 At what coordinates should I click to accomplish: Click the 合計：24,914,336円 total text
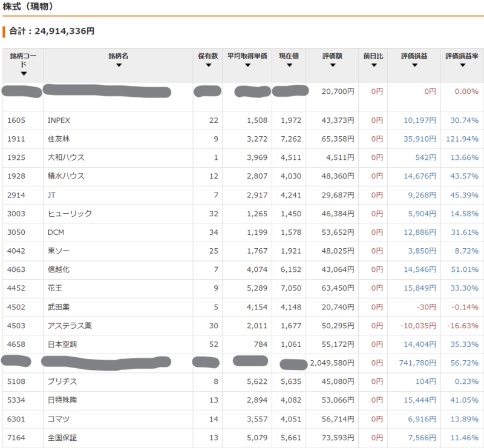52,31
